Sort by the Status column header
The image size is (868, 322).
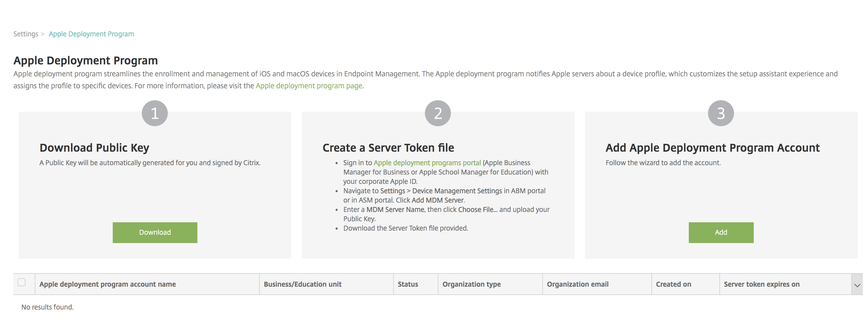tap(408, 284)
